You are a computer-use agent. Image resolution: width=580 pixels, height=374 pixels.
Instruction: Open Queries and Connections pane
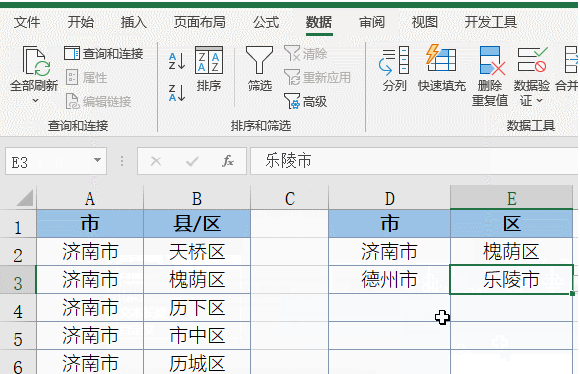click(104, 54)
